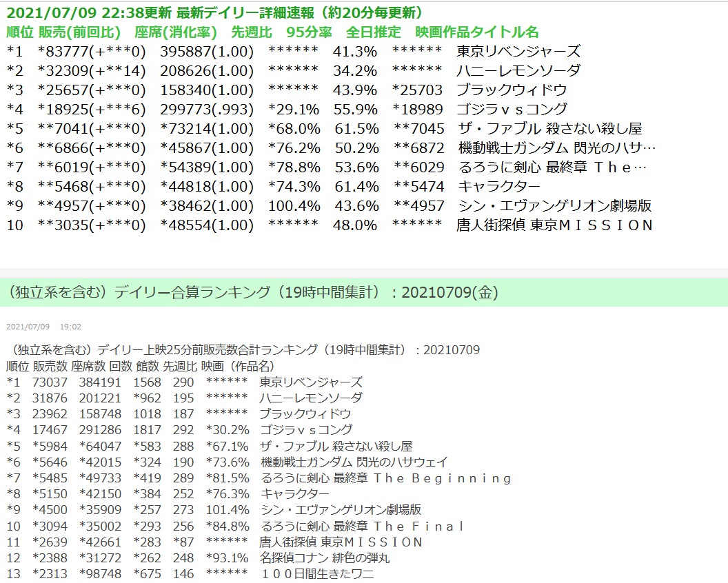Click the *84.8% value in row 10
728x583 pixels.
click(x=228, y=526)
